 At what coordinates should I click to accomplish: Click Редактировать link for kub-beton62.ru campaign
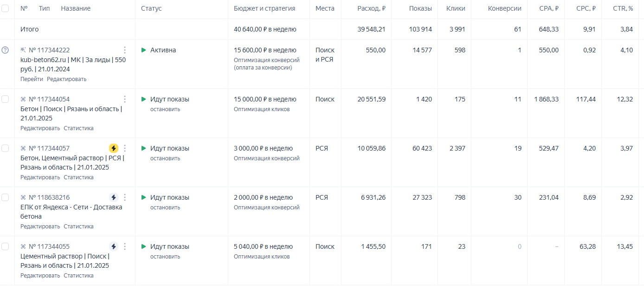[66, 79]
